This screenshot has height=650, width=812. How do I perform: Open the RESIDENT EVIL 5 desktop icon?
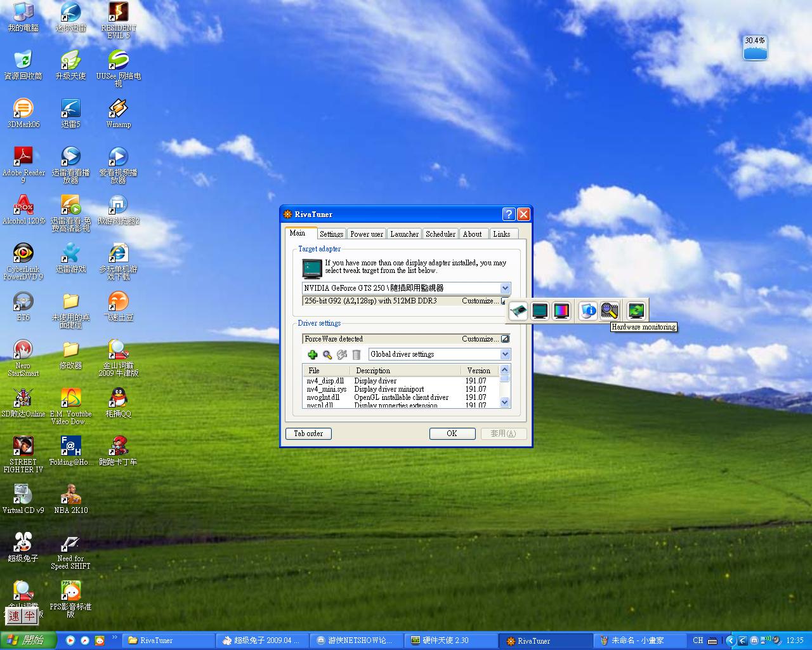tap(119, 19)
